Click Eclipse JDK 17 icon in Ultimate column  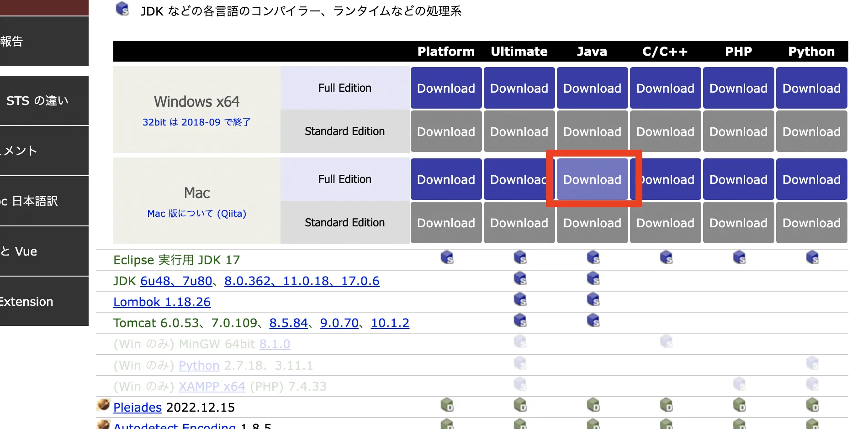click(520, 257)
